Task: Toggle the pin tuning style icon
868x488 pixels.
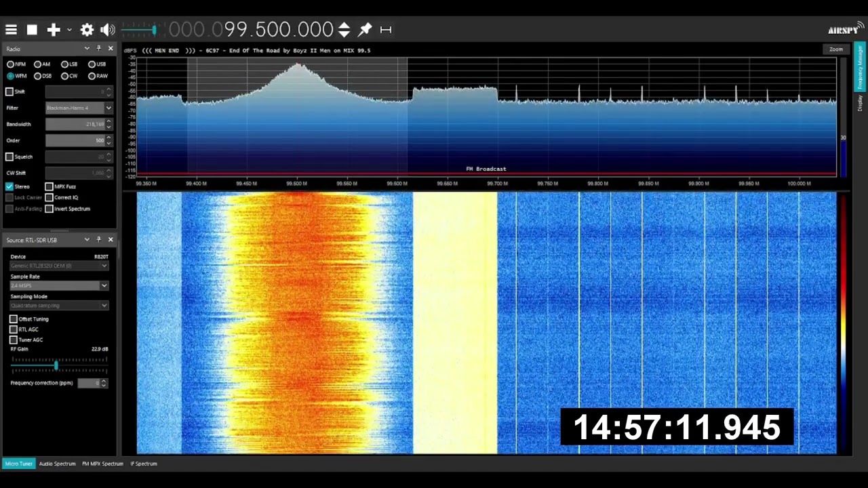Action: tap(365, 29)
